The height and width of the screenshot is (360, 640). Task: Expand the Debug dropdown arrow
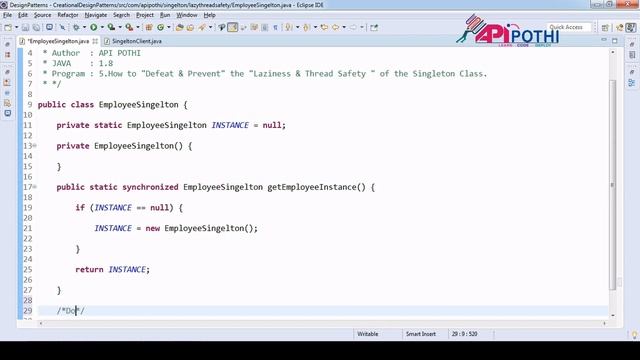(84, 27)
